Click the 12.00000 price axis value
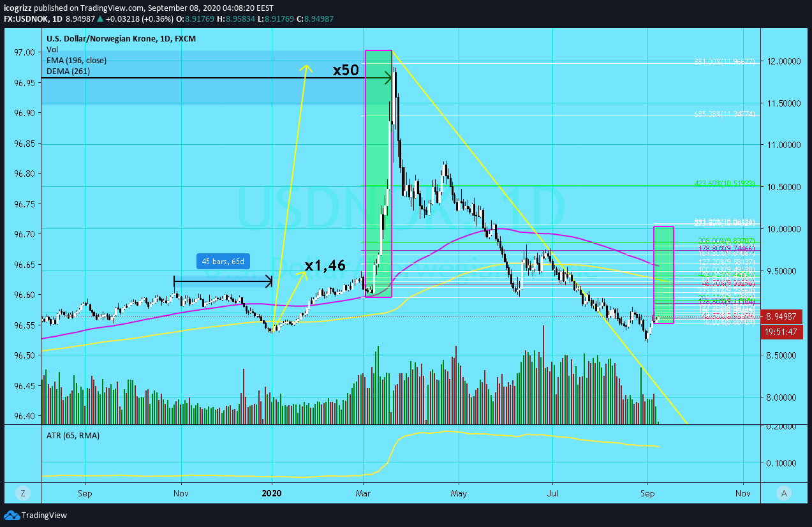Image resolution: width=812 pixels, height=527 pixels. pos(784,61)
